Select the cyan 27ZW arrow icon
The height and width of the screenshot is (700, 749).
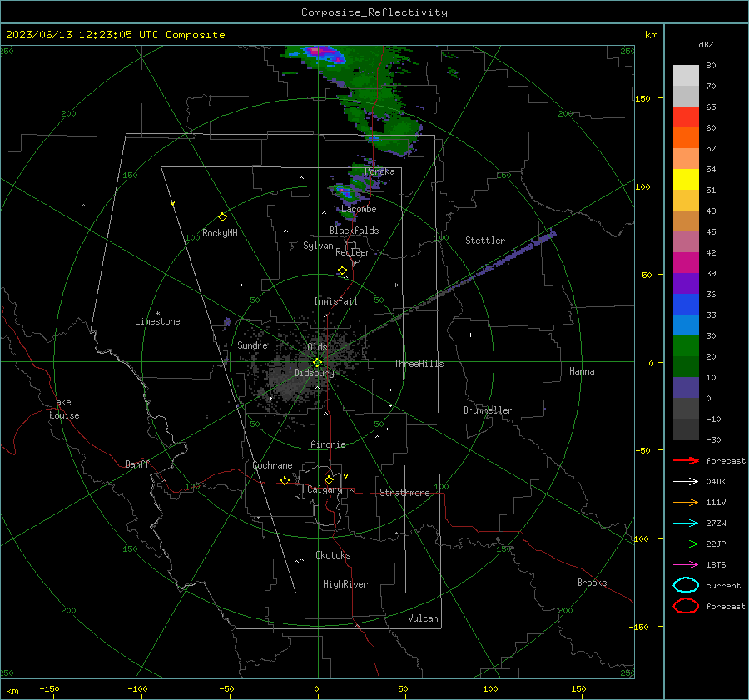686,524
